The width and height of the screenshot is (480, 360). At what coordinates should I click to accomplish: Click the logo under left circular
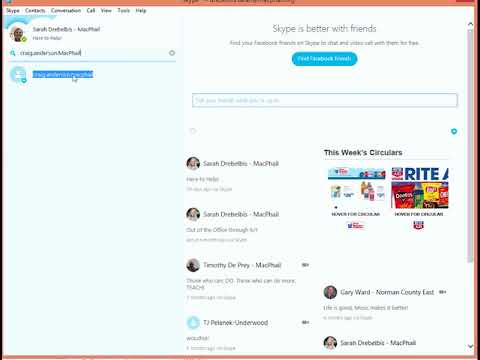click(355, 226)
